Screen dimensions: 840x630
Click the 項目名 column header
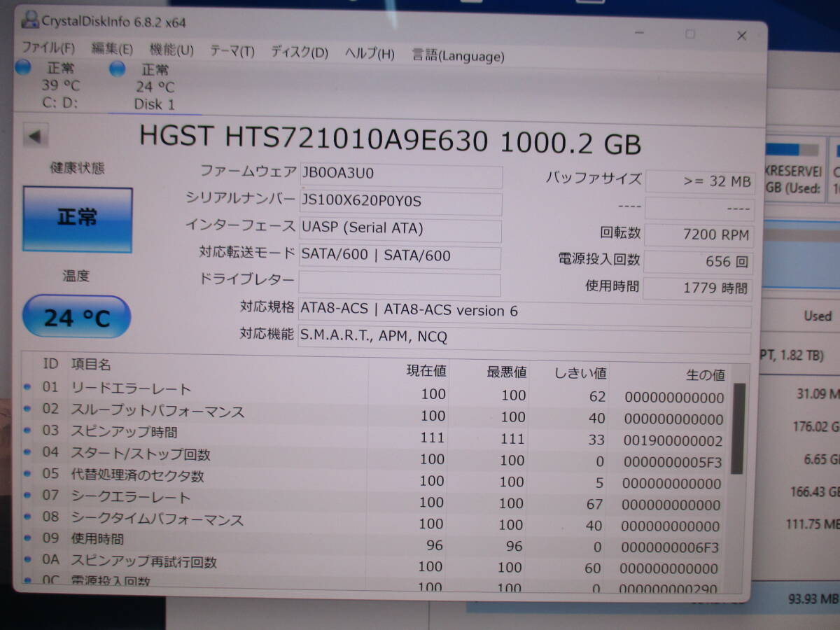[x=91, y=365]
